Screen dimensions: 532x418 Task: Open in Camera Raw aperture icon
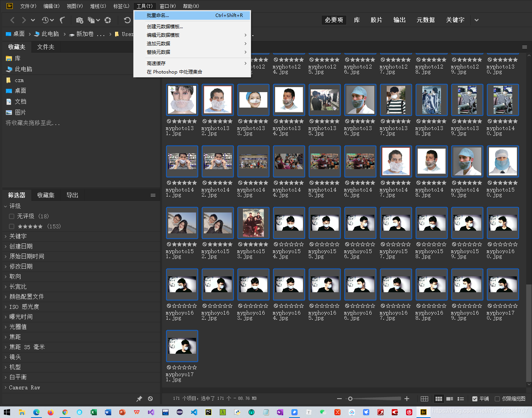[x=108, y=20]
